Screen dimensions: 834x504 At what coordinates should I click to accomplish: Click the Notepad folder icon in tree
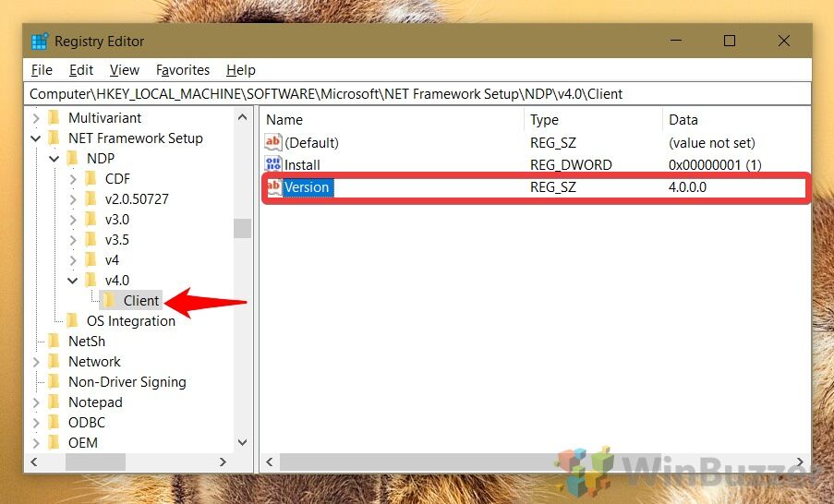(54, 402)
